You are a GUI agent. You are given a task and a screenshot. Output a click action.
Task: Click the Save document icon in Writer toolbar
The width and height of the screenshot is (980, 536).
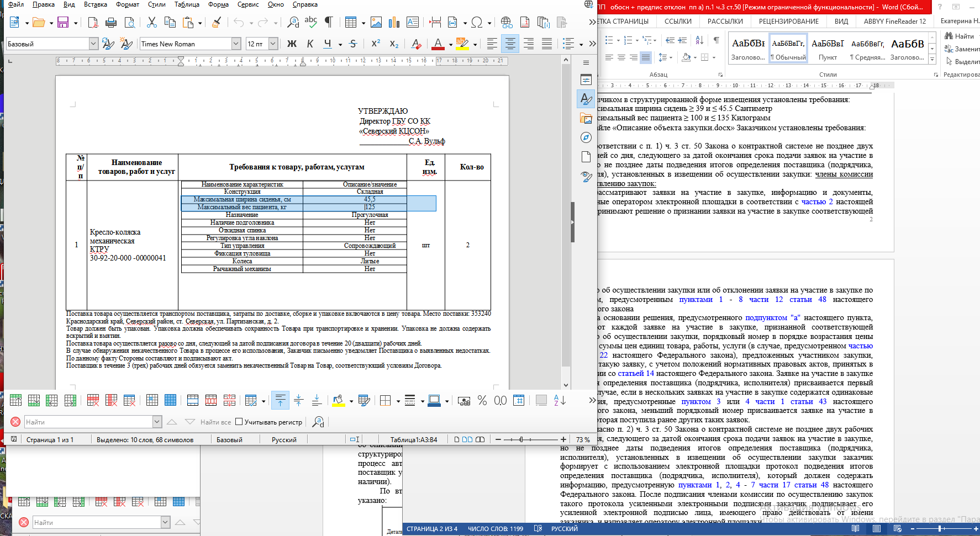click(63, 23)
